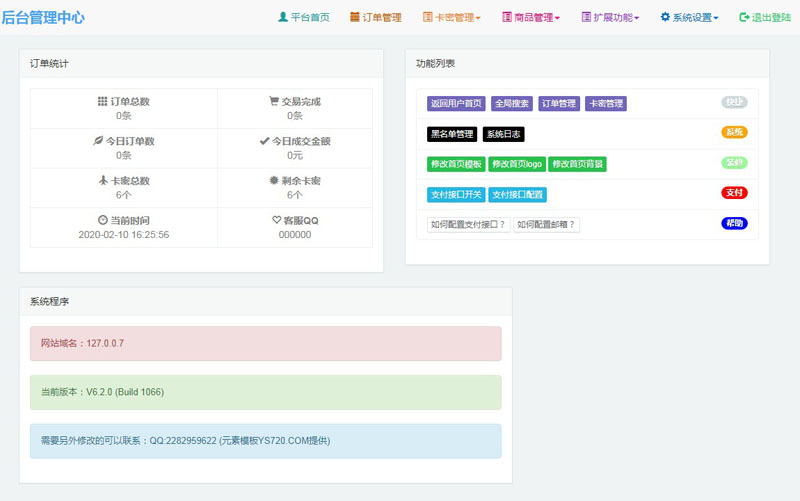Log out via 退出登陆

tap(765, 17)
